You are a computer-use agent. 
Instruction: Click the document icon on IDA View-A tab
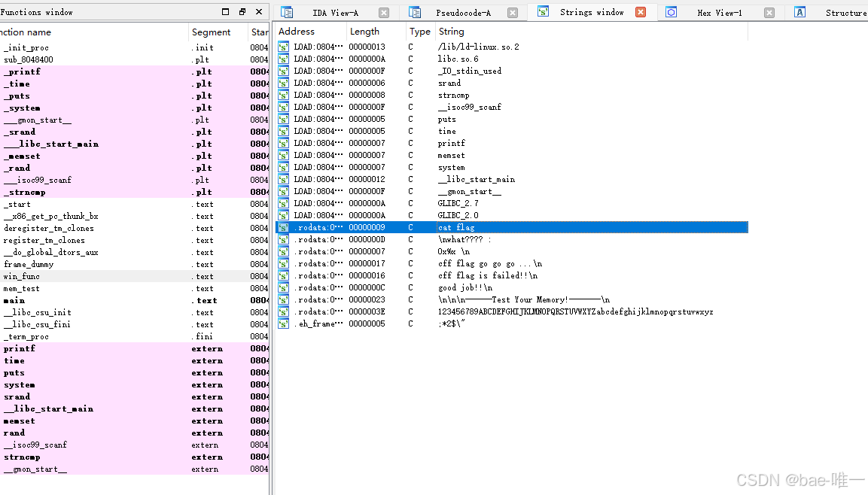coord(287,11)
